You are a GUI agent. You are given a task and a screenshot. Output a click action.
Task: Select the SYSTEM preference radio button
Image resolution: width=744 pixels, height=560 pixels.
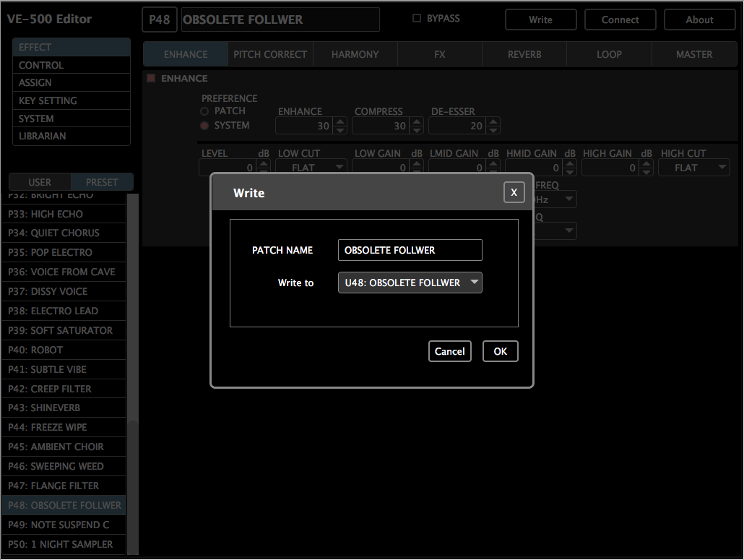[204, 126]
